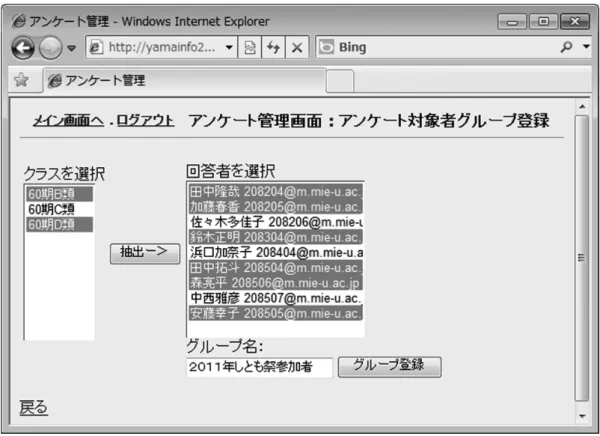Image resolution: width=600 pixels, height=436 pixels.
Task: Click the Internet Explorer title bar icon
Action: tap(19, 21)
